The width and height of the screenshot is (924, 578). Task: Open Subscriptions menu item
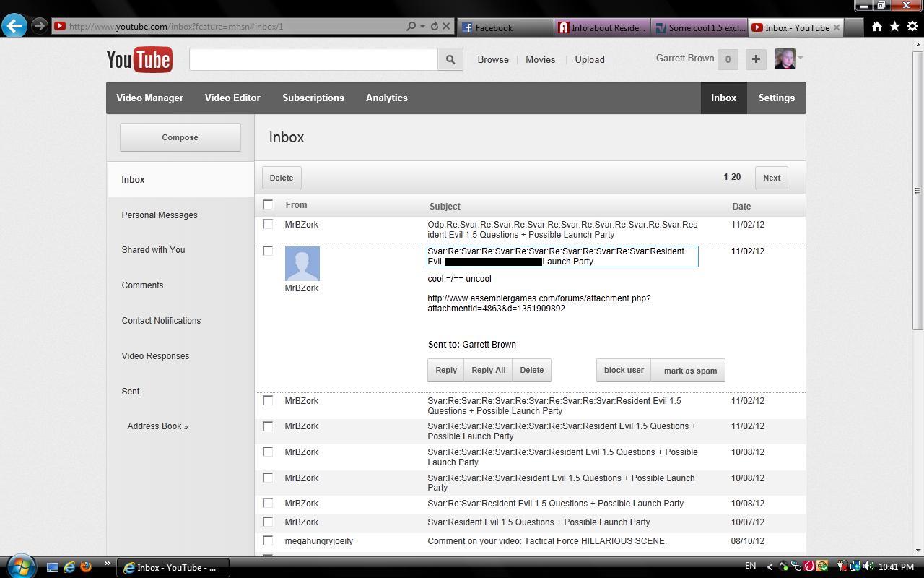(x=313, y=98)
